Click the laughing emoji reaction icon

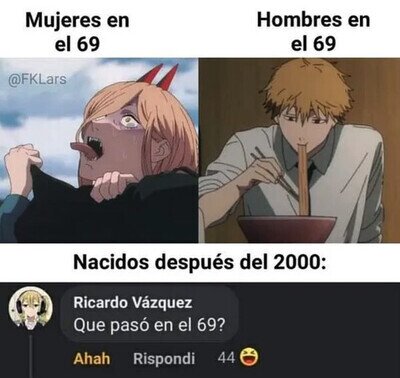[250, 358]
